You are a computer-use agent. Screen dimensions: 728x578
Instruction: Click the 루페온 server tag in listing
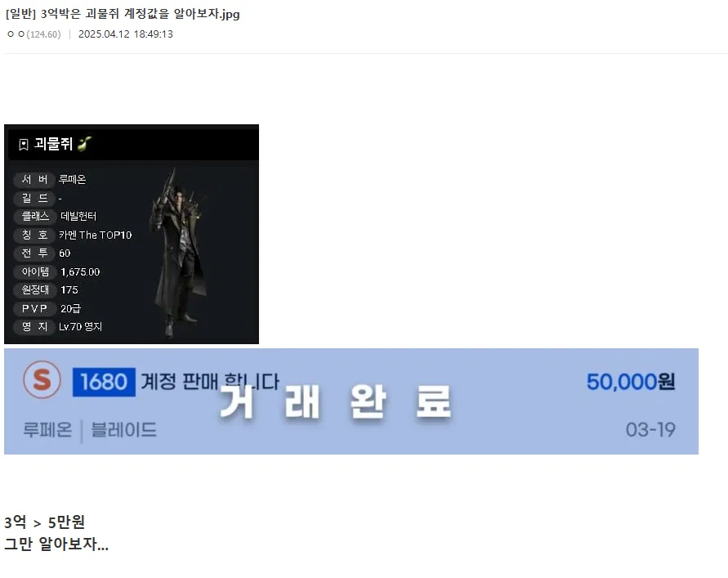pos(47,430)
